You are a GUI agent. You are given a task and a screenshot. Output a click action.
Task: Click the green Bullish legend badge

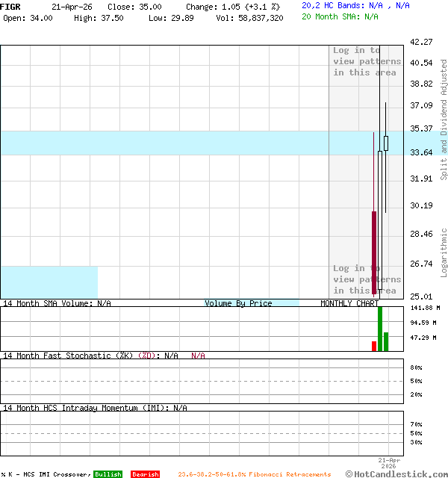(x=108, y=474)
